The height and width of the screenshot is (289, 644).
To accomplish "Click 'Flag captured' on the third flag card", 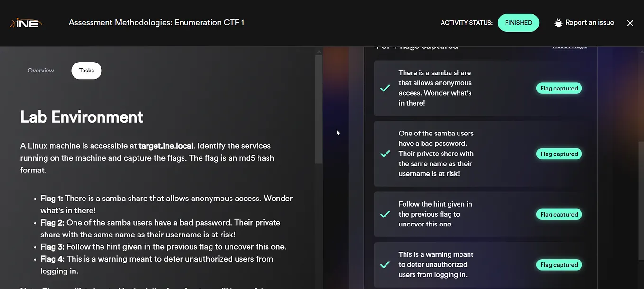I will pyautogui.click(x=559, y=214).
